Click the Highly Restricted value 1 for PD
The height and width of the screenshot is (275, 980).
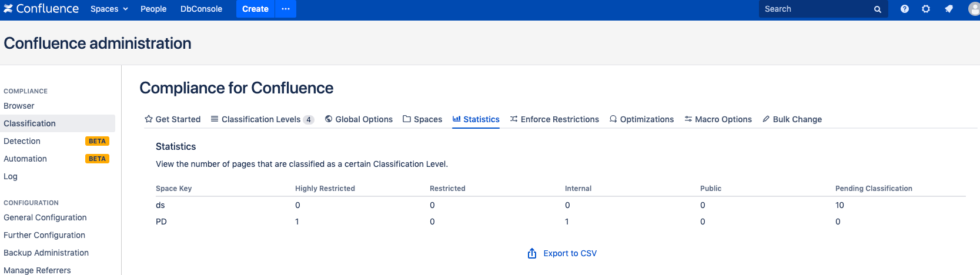pos(297,222)
